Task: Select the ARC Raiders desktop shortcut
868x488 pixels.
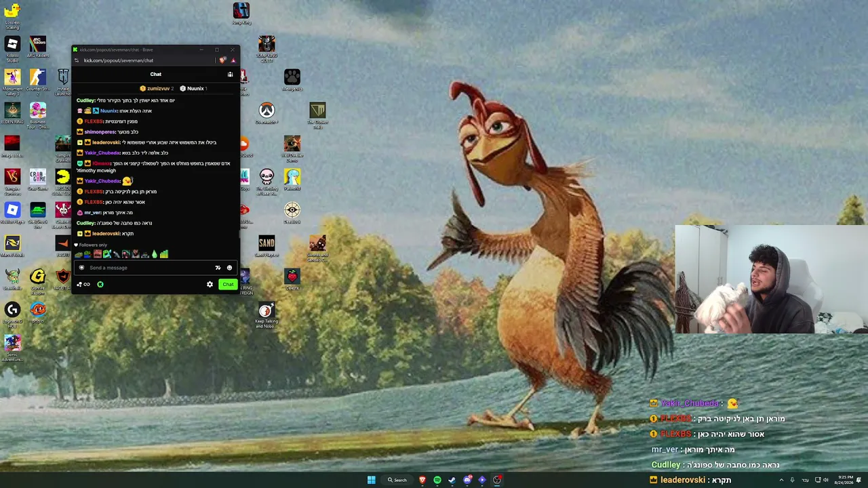Action: click(x=38, y=47)
